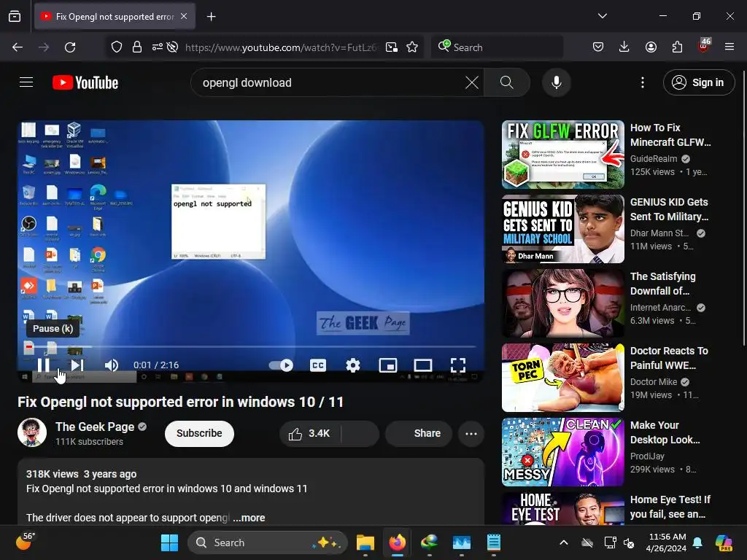Open the video settings gear

(x=353, y=365)
